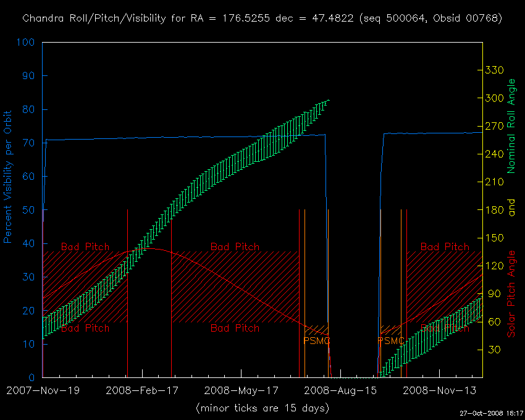Image resolution: width=525 pixels, height=420 pixels.
Task: Select the red Solar Pitch Angle axis label
Action: (511, 294)
